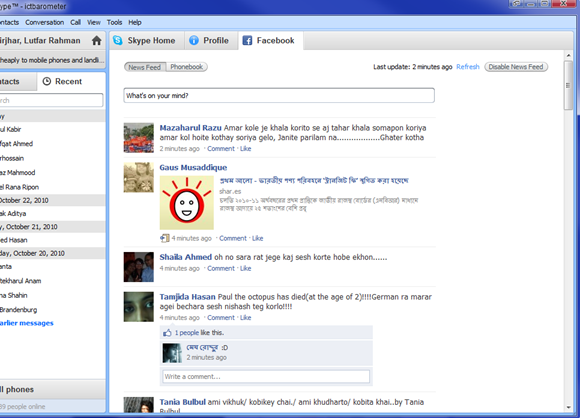Open the Help menu
Viewport: 580px width, 418px height.
point(135,22)
